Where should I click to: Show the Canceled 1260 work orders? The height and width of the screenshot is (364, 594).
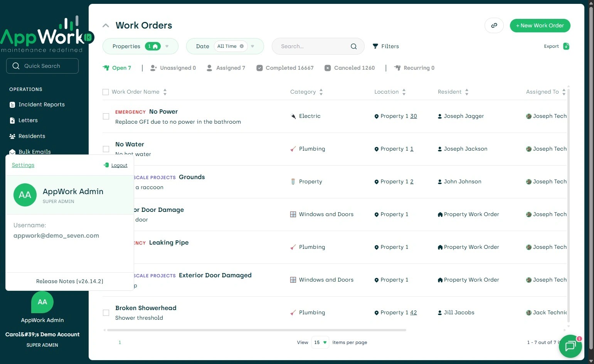(x=350, y=68)
